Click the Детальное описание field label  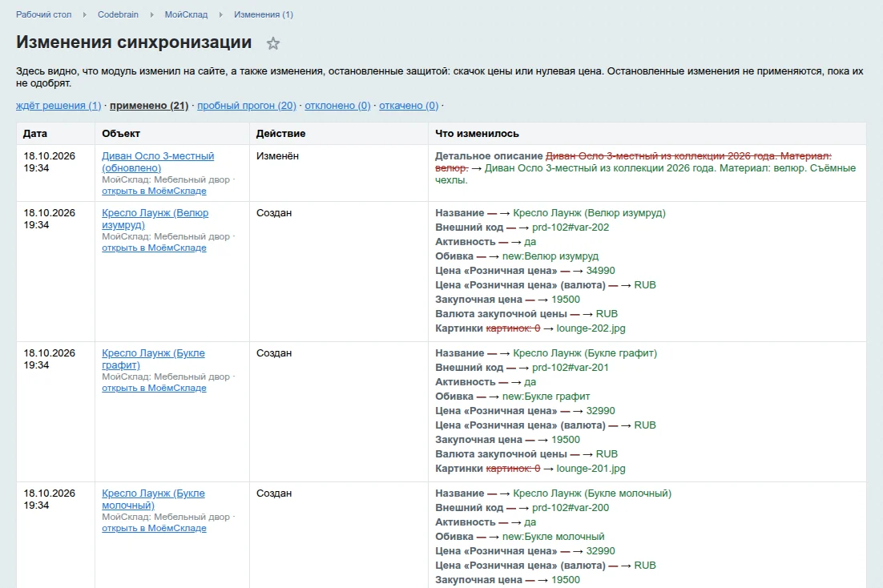[x=489, y=156]
